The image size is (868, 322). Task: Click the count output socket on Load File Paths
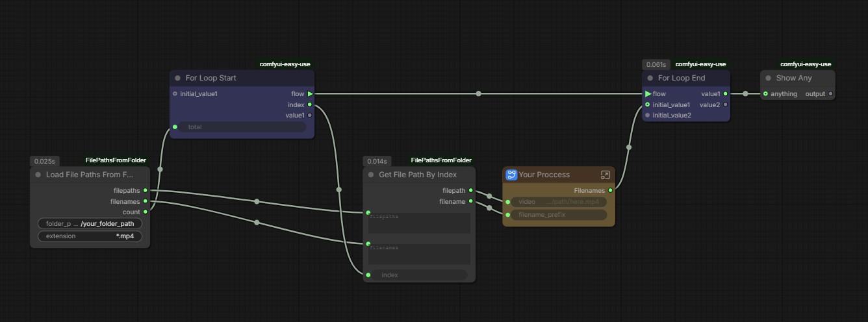146,212
